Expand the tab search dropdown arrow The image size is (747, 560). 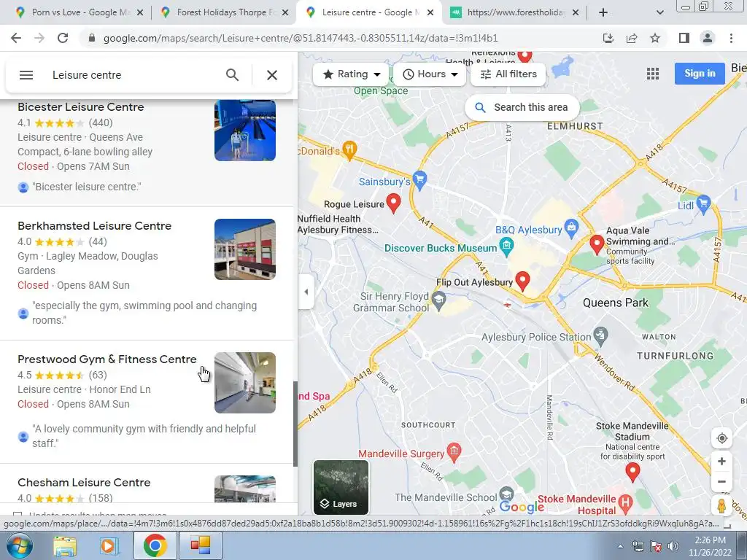pyautogui.click(x=659, y=12)
